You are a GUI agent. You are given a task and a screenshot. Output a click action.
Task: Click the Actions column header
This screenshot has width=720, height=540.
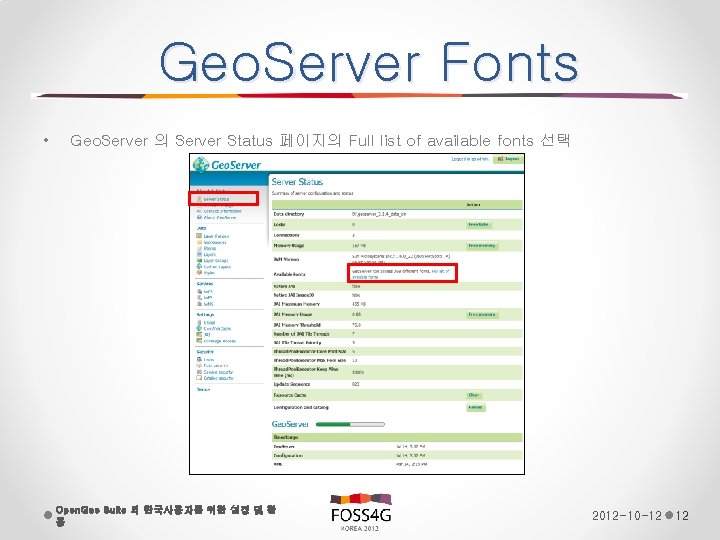pyautogui.click(x=473, y=204)
